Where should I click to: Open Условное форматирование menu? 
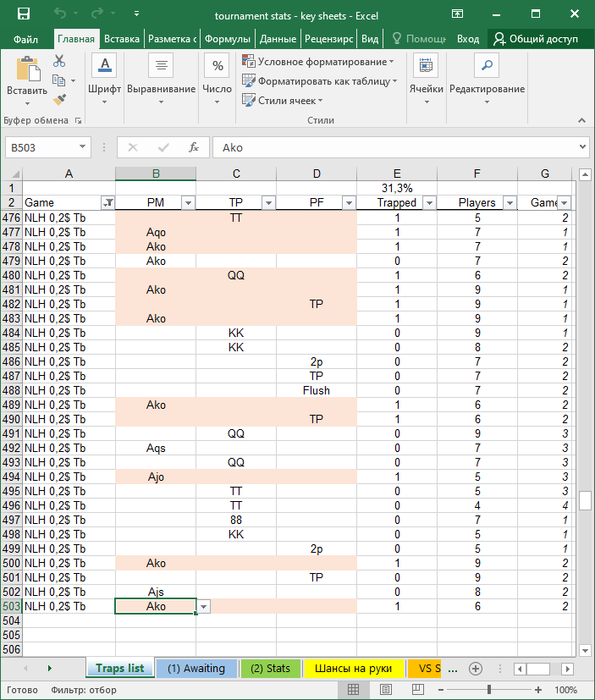[318, 62]
